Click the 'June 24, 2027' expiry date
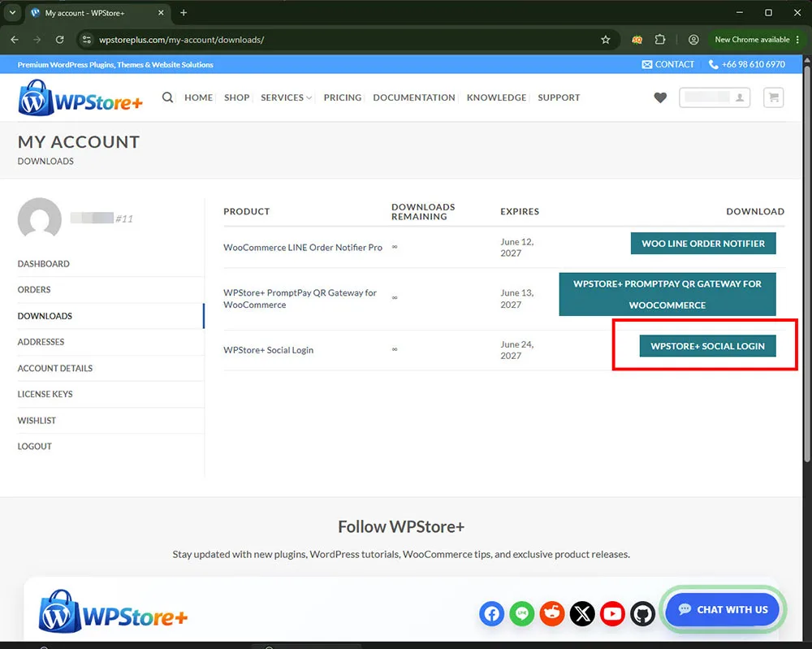 point(516,350)
